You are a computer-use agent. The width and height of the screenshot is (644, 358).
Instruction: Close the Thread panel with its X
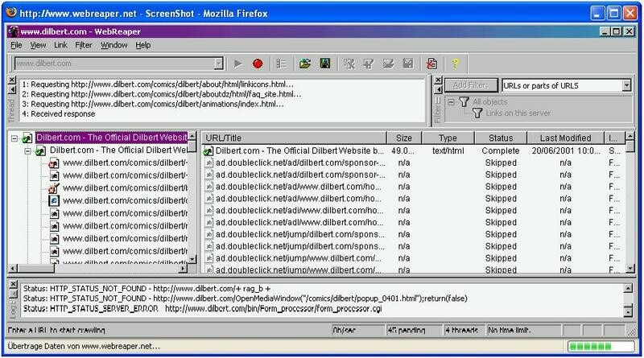[12, 80]
